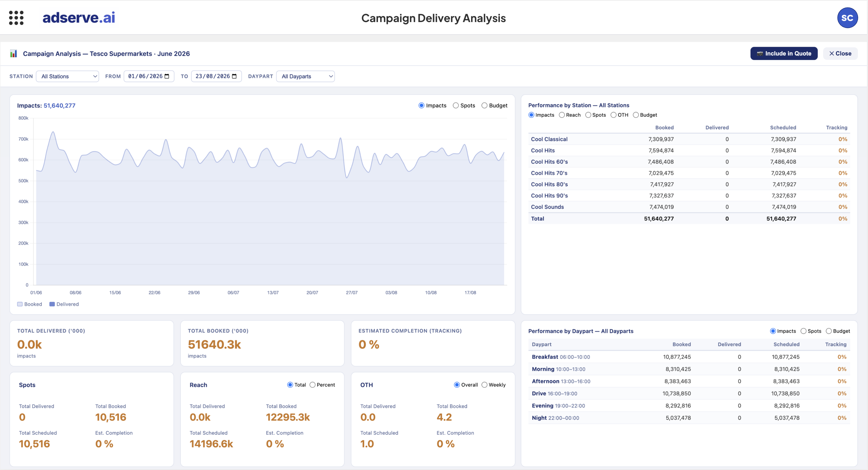The image size is (868, 470).
Task: Click the Cool Hits station name
Action: 542,150
